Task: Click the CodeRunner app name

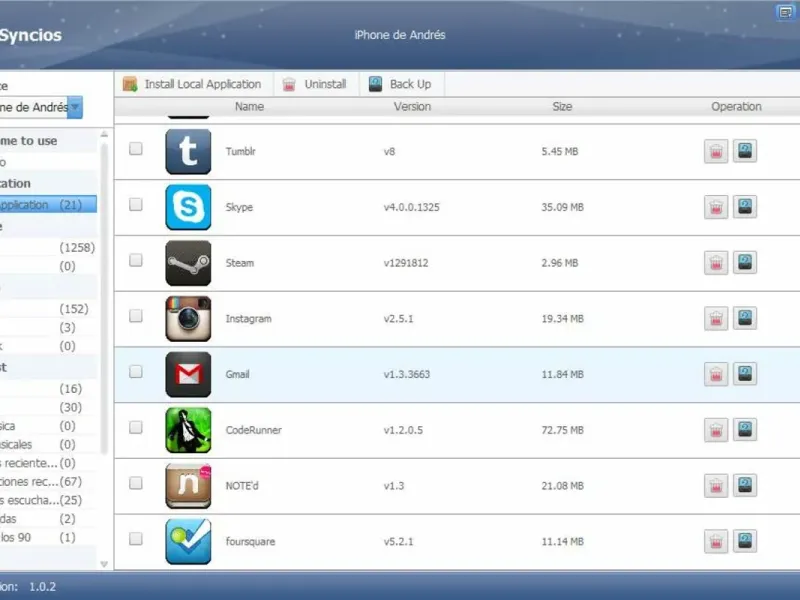Action: coord(254,430)
